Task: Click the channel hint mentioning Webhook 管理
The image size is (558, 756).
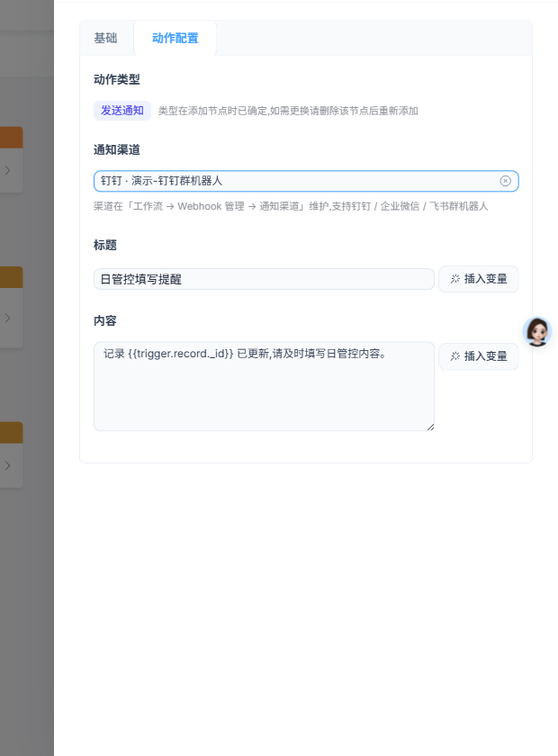Action: coord(291,206)
